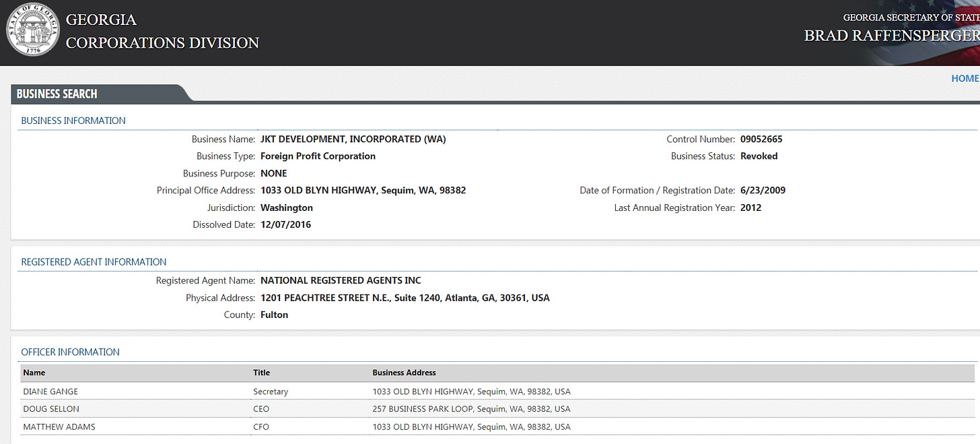Select officer name MATTHEW ADAMS
Screen dimensions: 980x444
[x=59, y=427]
